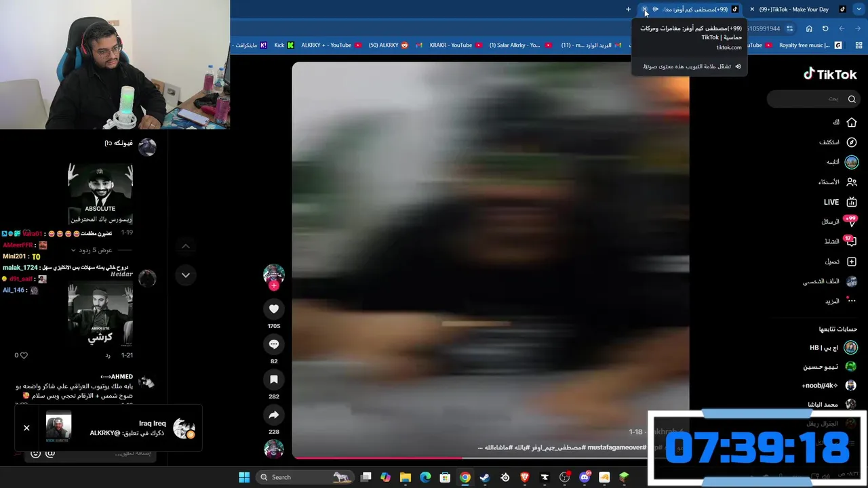The height and width of the screenshot is (488, 868).
Task: Open File Explorer from the taskbar
Action: [x=406, y=477]
